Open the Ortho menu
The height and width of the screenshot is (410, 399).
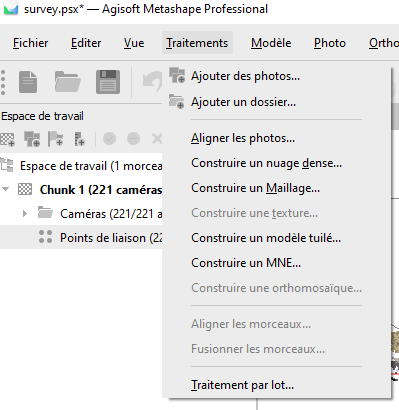(383, 43)
